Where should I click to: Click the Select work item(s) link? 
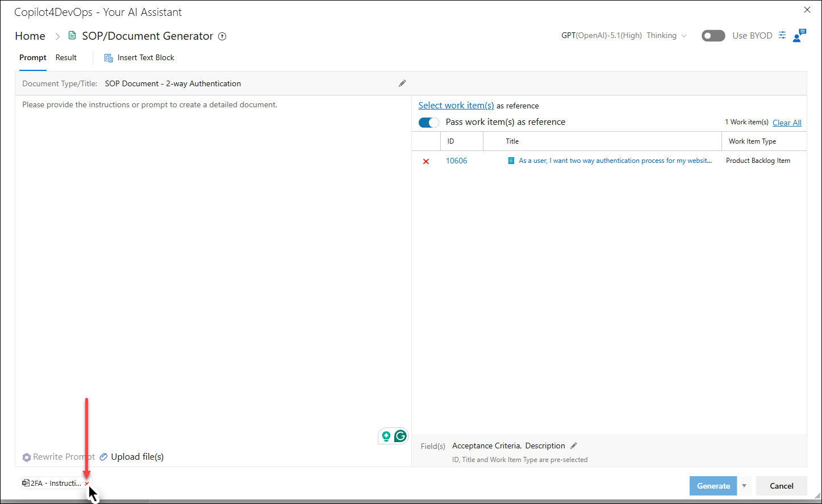(456, 106)
